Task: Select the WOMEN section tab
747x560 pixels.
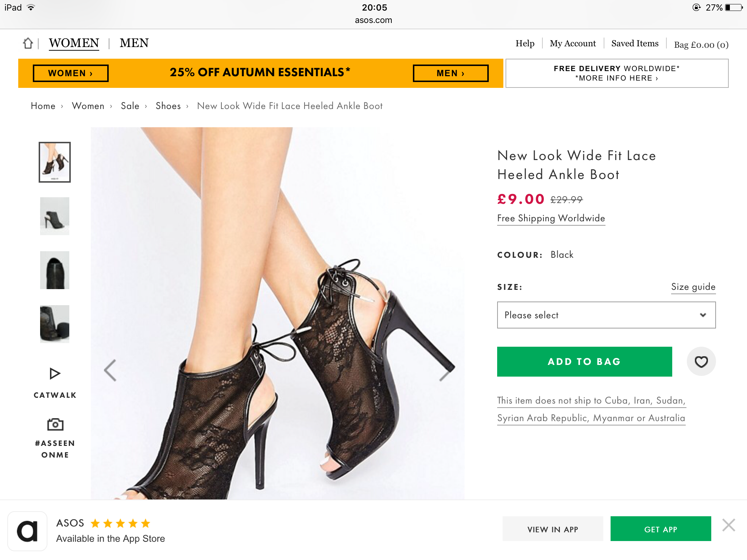Action: [74, 43]
